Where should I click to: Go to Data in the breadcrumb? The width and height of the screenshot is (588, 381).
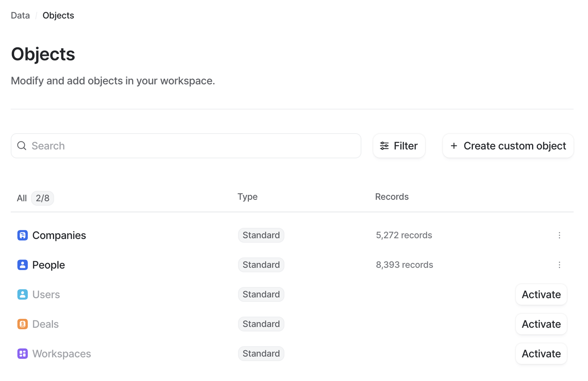click(20, 16)
